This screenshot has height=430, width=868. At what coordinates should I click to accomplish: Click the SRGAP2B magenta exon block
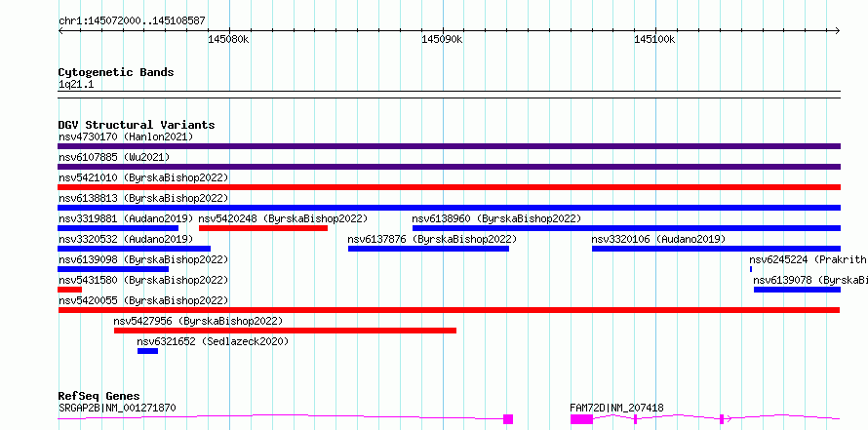point(508,419)
